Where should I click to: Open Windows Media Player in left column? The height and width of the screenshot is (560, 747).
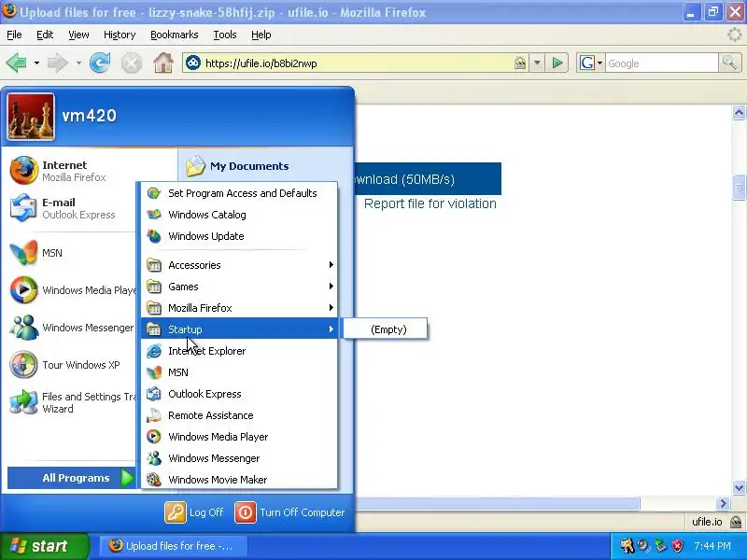(x=72, y=289)
